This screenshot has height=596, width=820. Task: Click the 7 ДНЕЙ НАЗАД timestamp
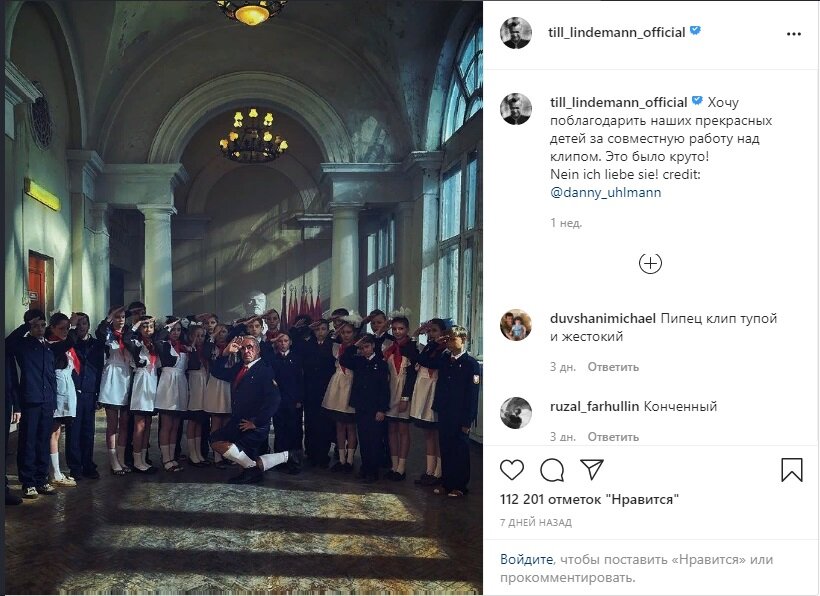[536, 522]
